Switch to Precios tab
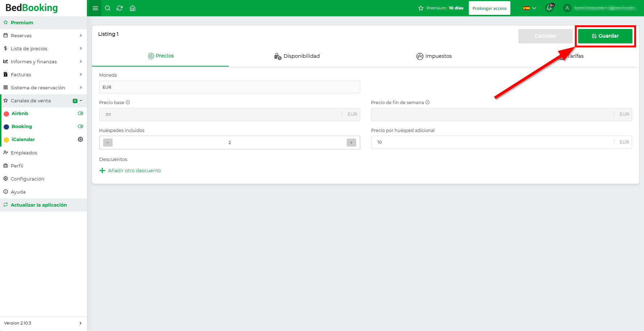 click(x=160, y=56)
